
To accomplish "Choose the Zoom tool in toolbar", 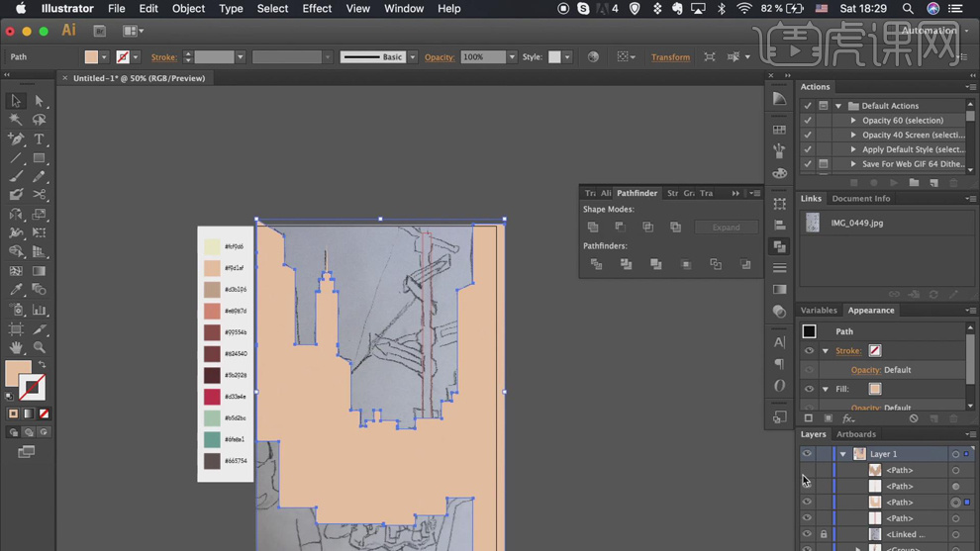I will (40, 347).
